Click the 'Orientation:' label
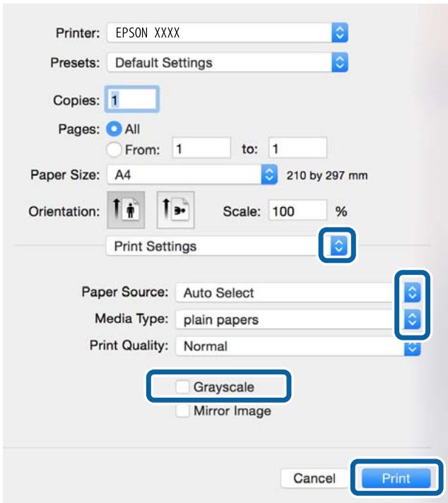Screen dimensions: 448x503 (64, 211)
